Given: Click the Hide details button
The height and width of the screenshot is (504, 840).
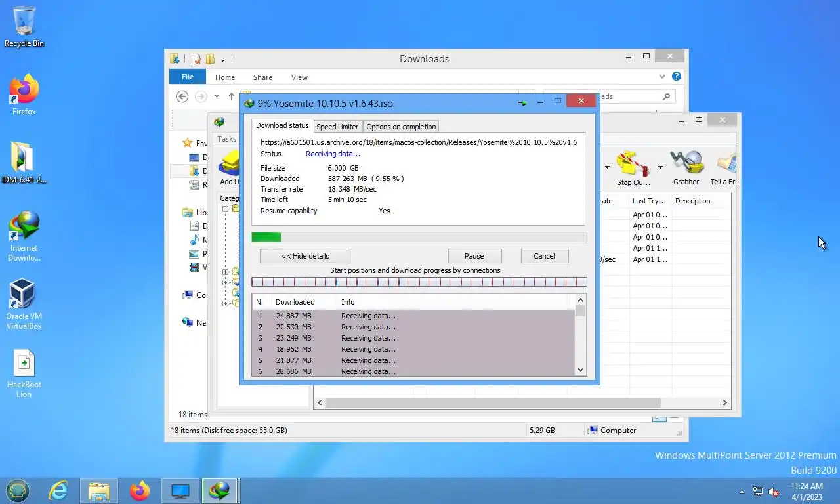Looking at the screenshot, I should point(305,256).
